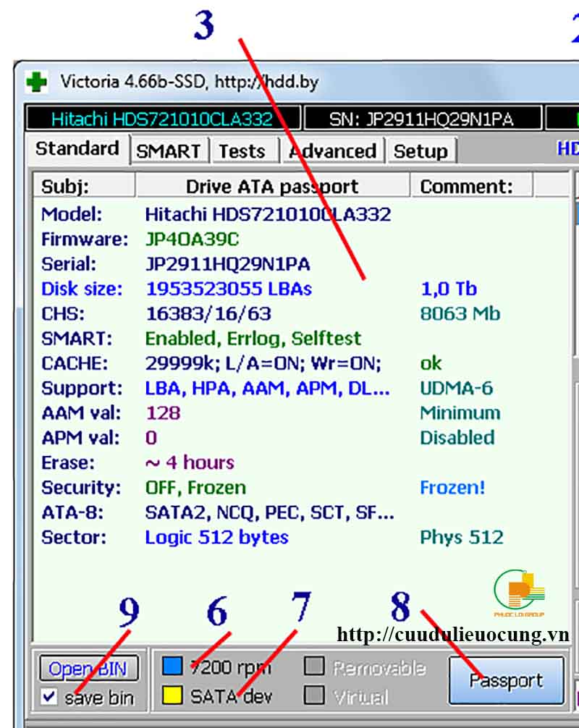Click the Comment: column header
This screenshot has height=728, width=579.
click(466, 186)
